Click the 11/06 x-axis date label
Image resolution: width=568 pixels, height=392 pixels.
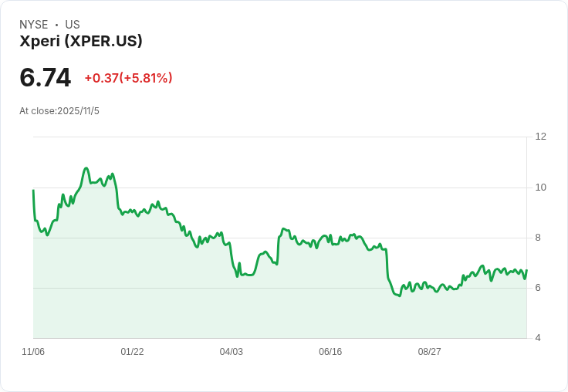(33, 352)
